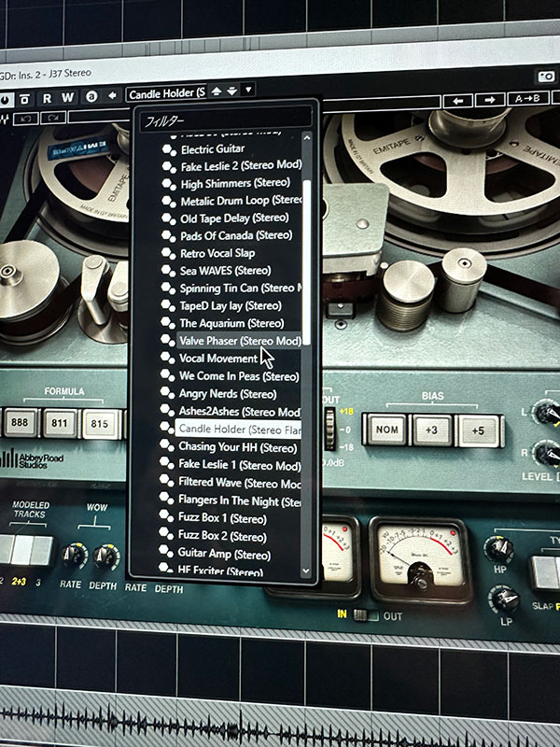Go to next Waves preset arrow
The width and height of the screenshot is (560, 747).
click(x=489, y=100)
